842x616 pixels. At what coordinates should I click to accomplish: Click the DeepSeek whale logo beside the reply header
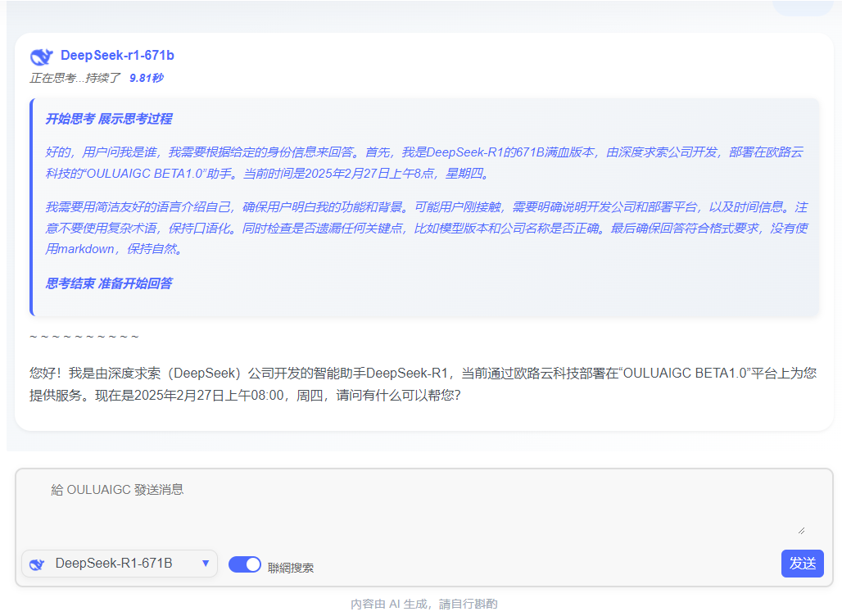click(41, 56)
